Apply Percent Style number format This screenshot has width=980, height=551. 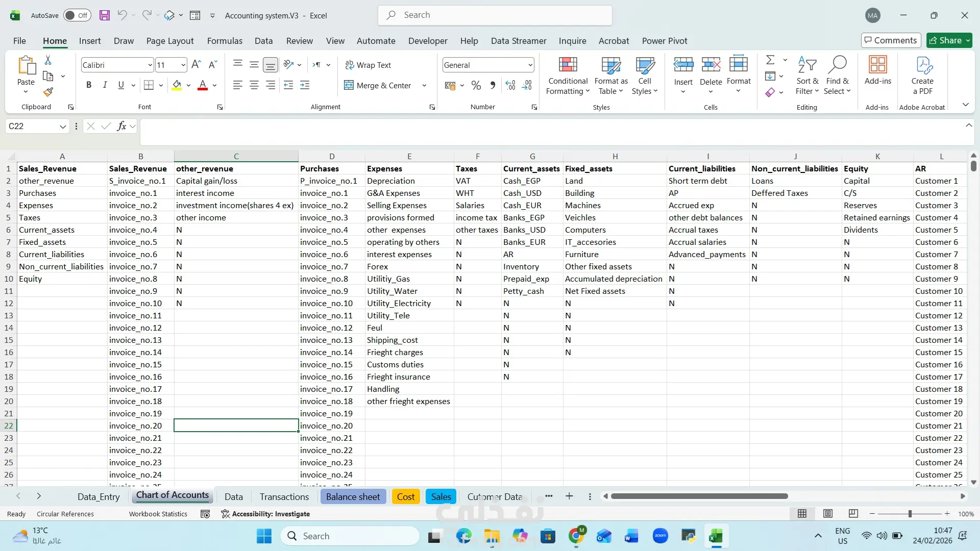[476, 85]
